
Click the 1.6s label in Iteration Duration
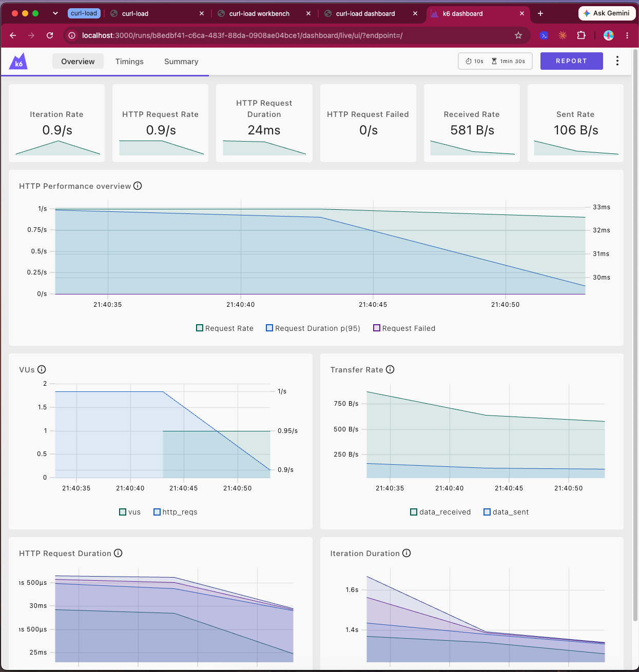coord(352,590)
